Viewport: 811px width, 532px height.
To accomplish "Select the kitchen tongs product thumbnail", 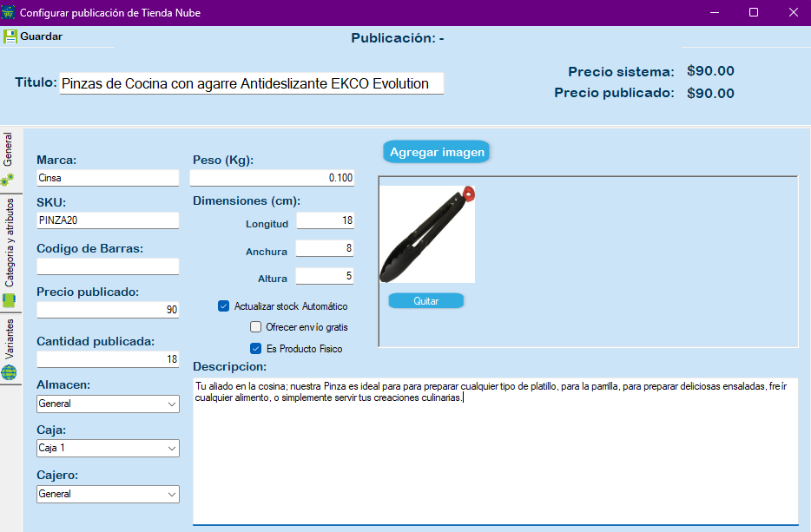I will (427, 233).
